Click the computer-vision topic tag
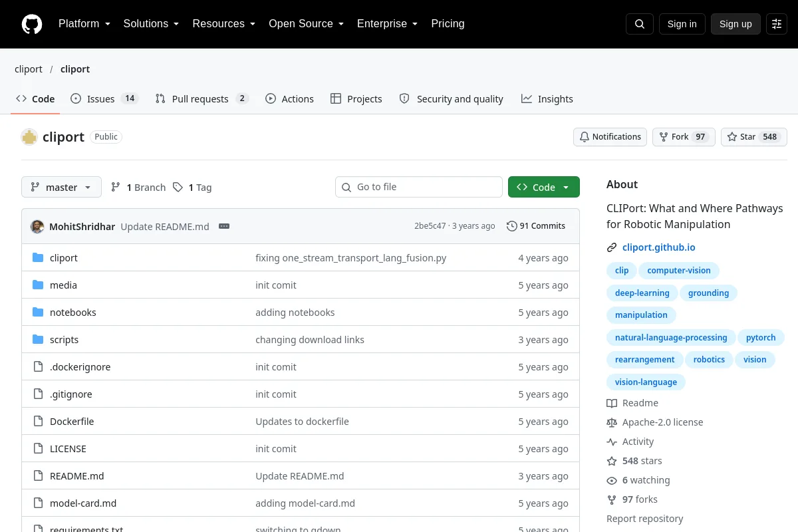The image size is (798, 532). click(x=679, y=271)
